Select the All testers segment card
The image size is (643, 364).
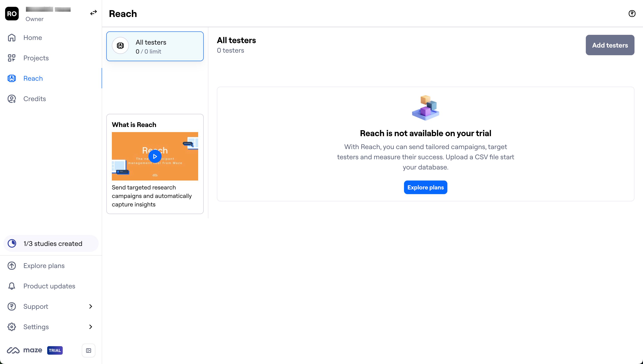point(155,46)
